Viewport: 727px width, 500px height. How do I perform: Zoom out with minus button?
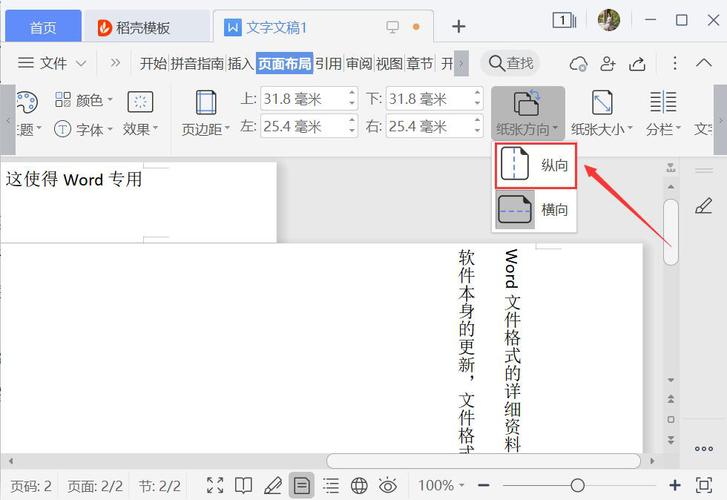tap(484, 485)
